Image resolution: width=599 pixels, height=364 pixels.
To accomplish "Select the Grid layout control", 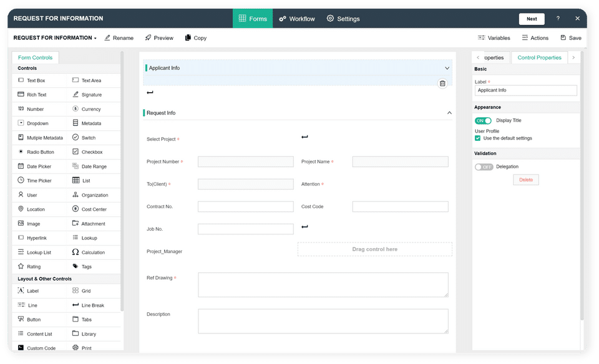I will click(x=81, y=290).
